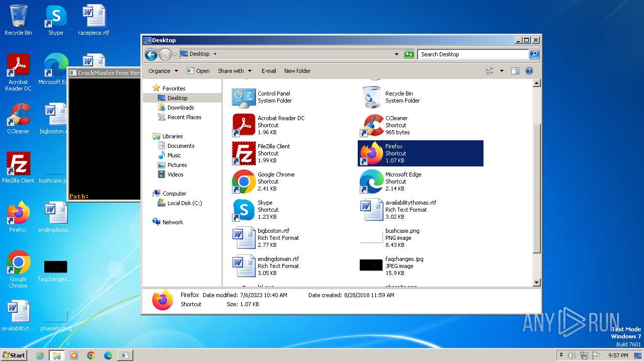Select racepiece.rtf on the desktop
The height and width of the screenshot is (362, 644).
[94, 20]
